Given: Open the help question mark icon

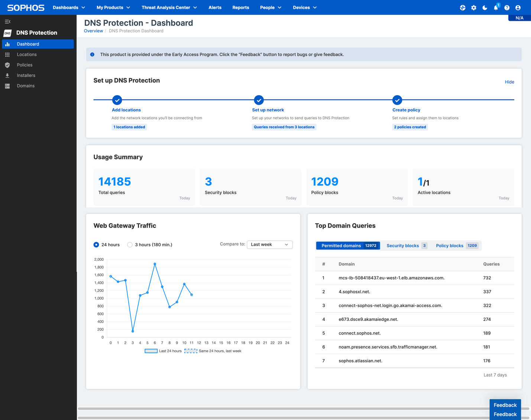Looking at the screenshot, I should 507,8.
